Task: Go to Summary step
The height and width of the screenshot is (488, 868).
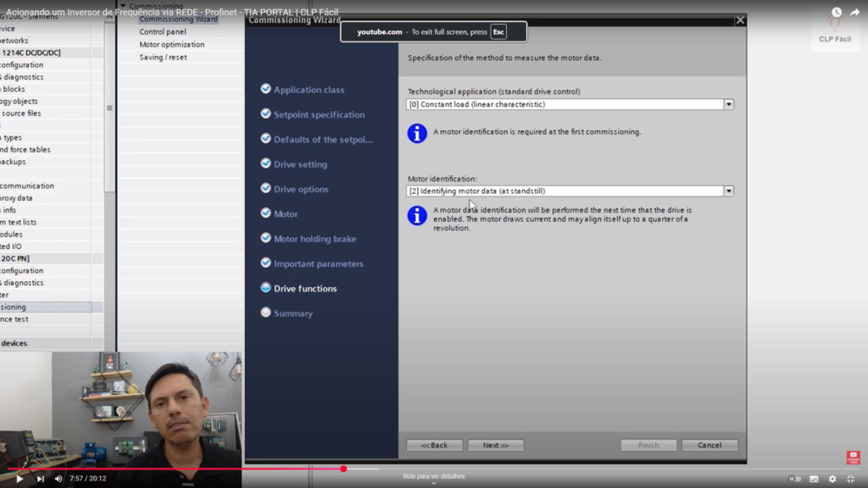Action: coord(293,313)
